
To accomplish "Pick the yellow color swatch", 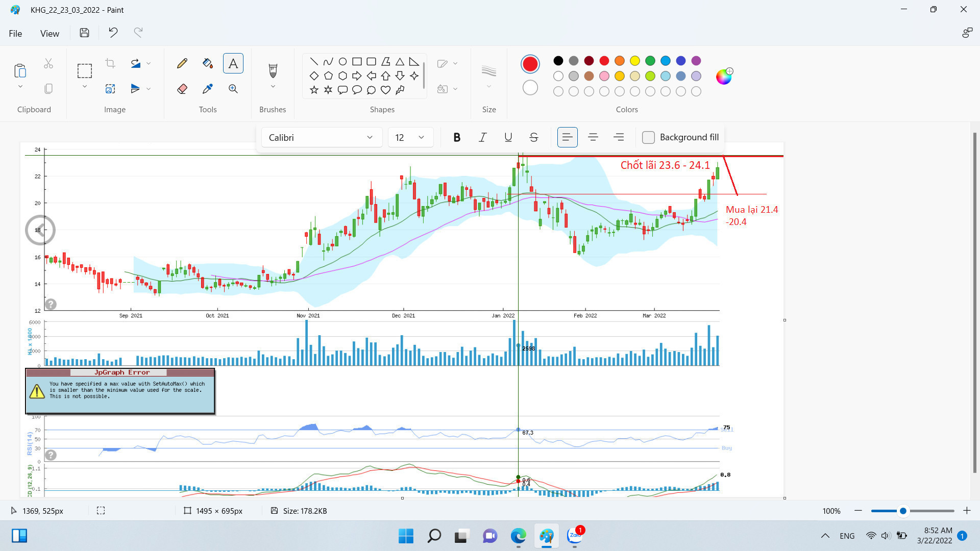I will [x=634, y=61].
